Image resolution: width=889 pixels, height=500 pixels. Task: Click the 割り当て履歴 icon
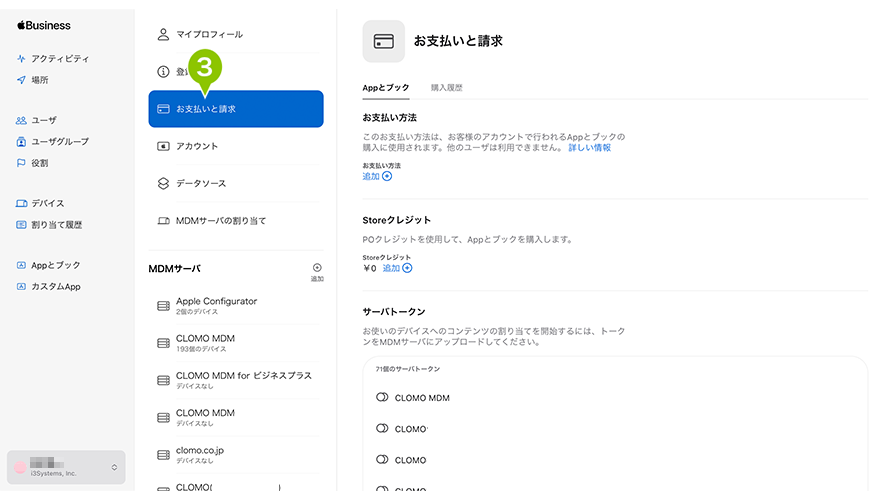[21, 224]
